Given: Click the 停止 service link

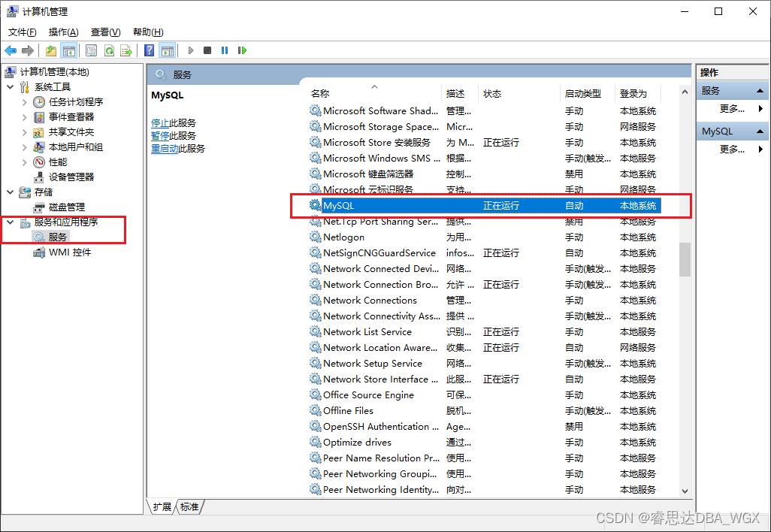Looking at the screenshot, I should tap(160, 123).
